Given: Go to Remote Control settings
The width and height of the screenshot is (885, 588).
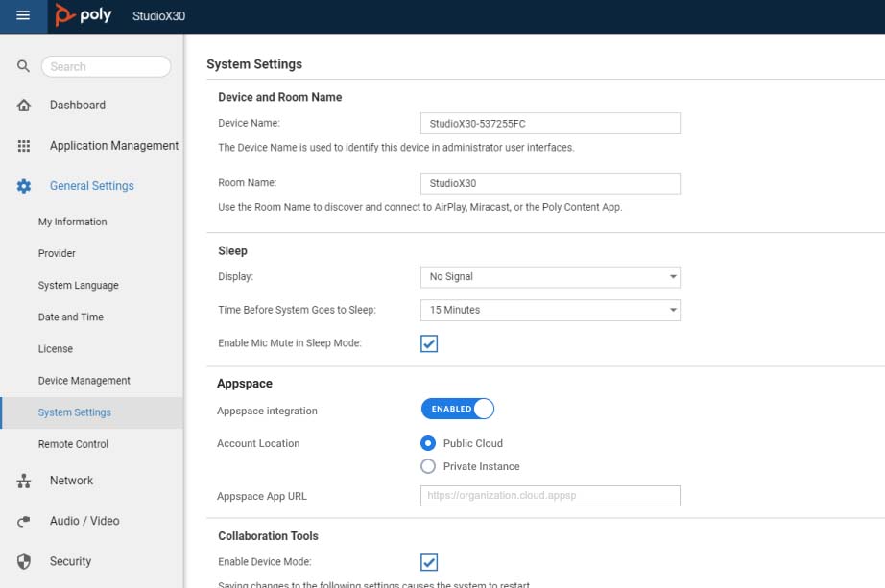Looking at the screenshot, I should 73,444.
